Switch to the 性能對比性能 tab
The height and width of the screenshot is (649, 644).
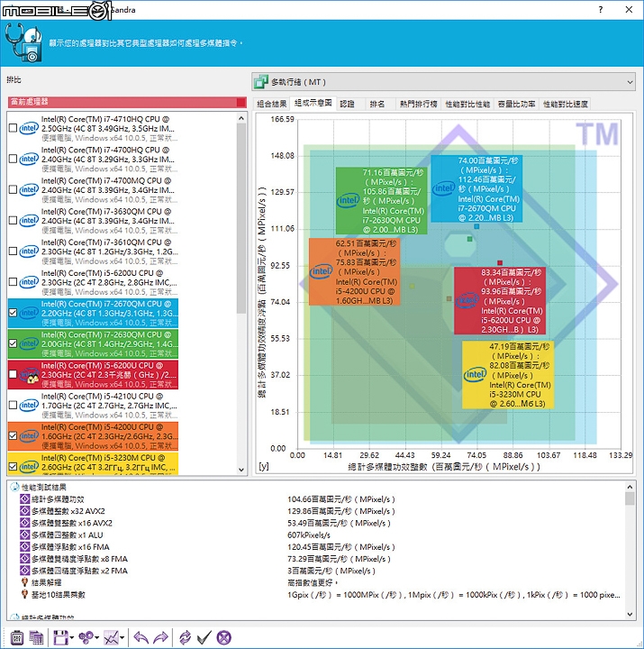click(x=467, y=104)
